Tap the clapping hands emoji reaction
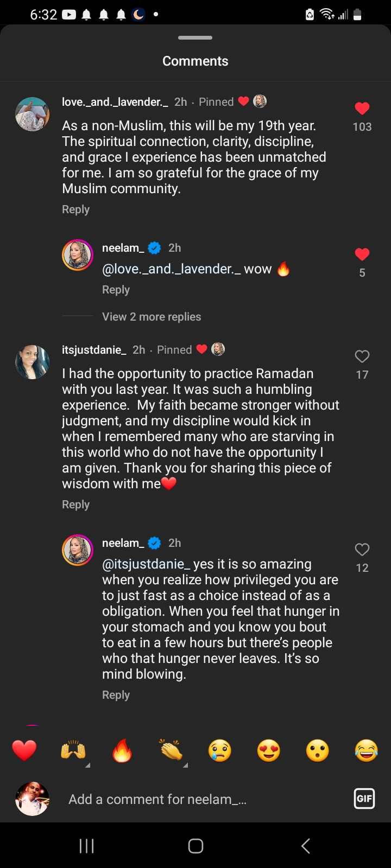 (171, 751)
